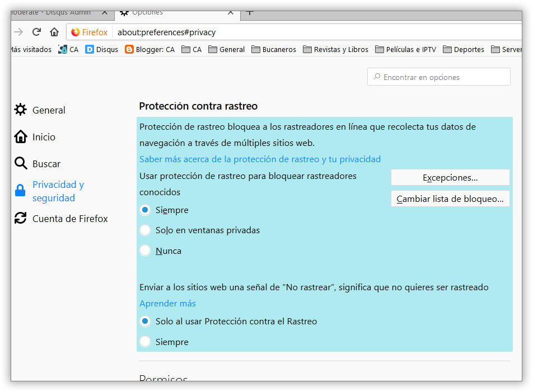The height and width of the screenshot is (392, 533).
Task: Open the General settings section label
Action: [49, 110]
